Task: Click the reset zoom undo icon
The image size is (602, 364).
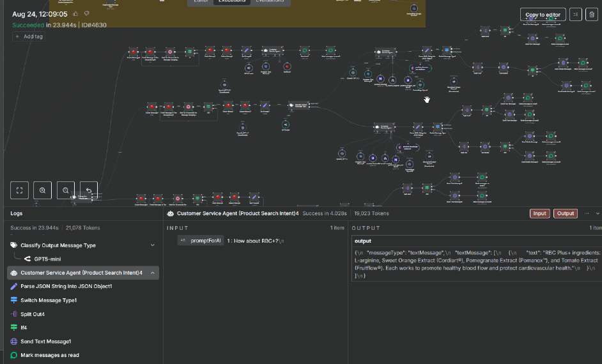Action: point(89,190)
